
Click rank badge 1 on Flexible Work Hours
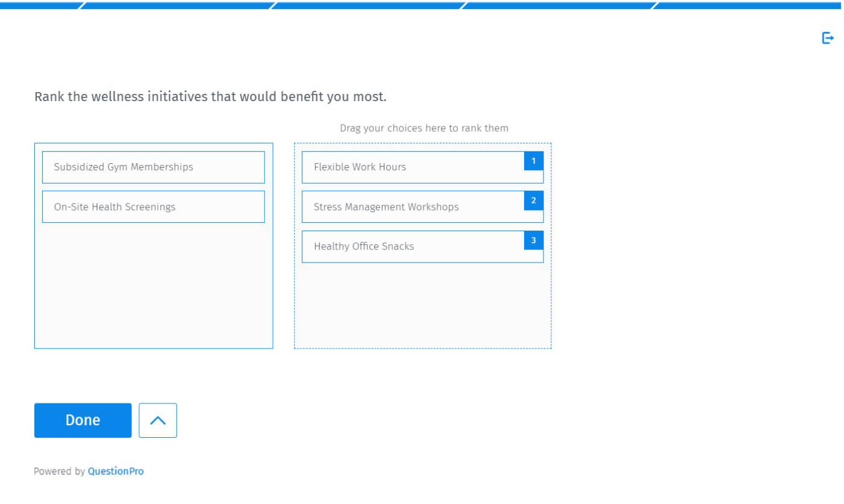tap(533, 161)
